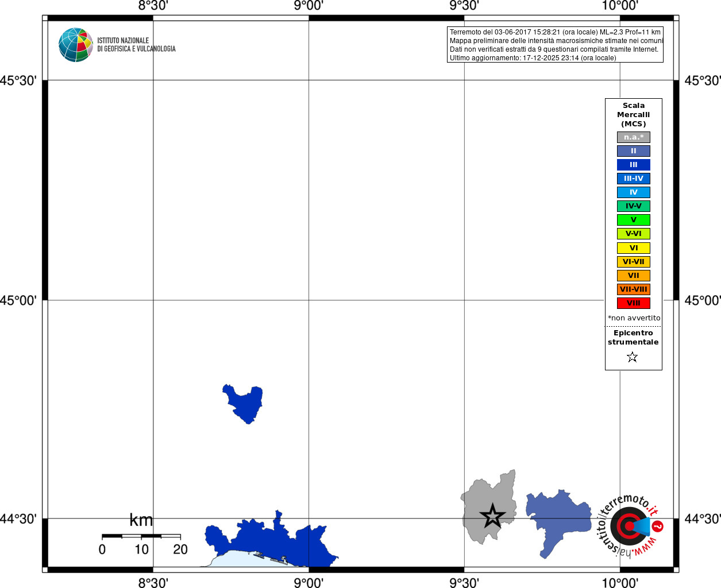Image resolution: width=721 pixels, height=588 pixels.
Task: Click the black epicenter star on the map
Action: coord(492,516)
